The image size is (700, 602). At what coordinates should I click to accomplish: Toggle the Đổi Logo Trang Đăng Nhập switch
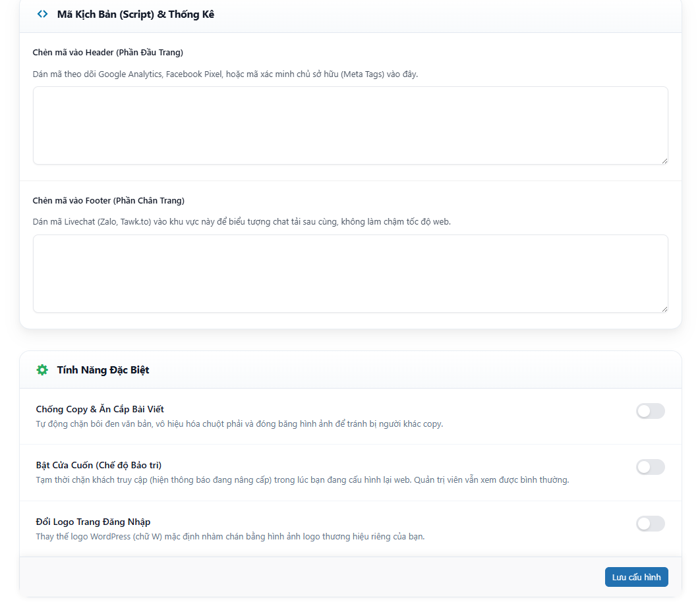[650, 524]
